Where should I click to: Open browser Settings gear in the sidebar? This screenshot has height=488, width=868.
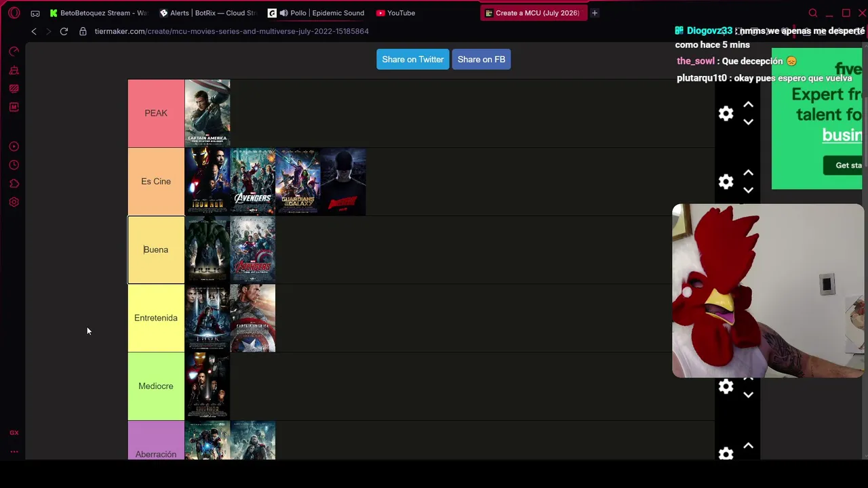tap(14, 202)
